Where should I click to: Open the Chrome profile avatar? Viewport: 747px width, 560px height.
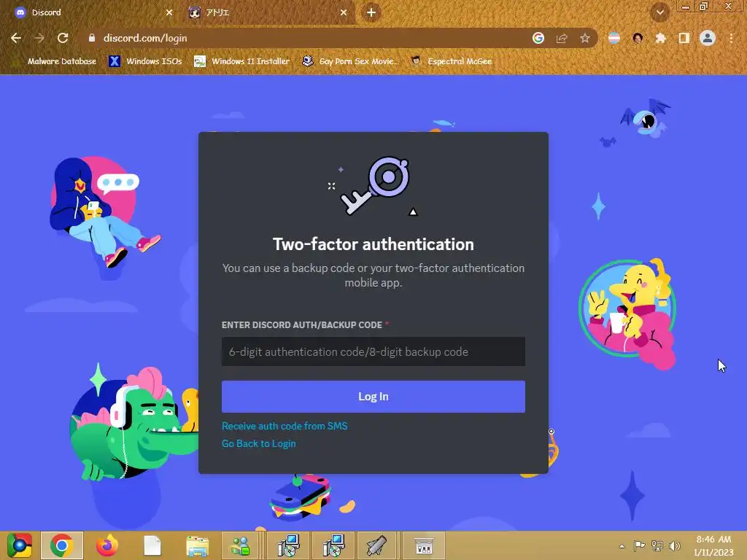tap(708, 38)
